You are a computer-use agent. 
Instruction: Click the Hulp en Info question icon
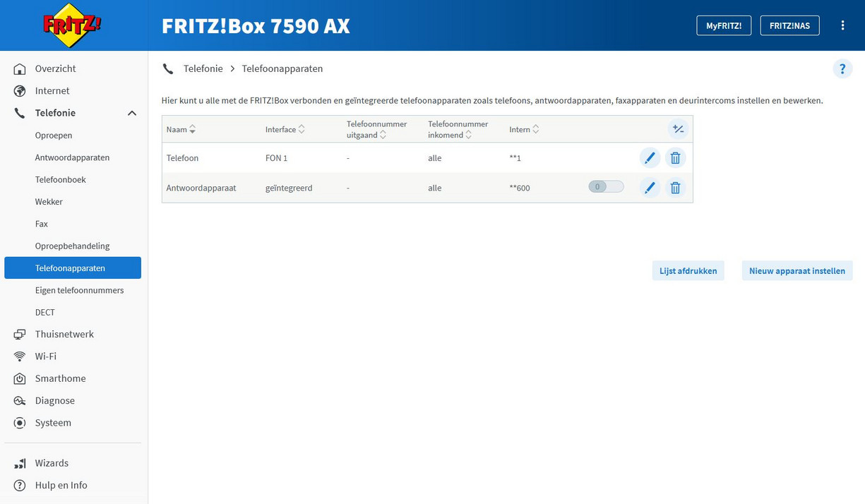click(x=20, y=486)
